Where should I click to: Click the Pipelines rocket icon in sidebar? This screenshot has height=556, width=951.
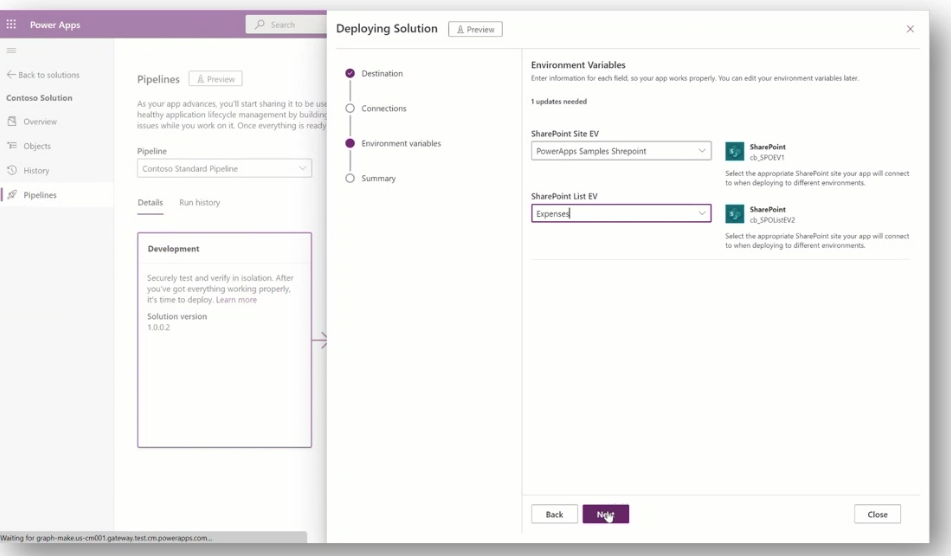click(12, 195)
